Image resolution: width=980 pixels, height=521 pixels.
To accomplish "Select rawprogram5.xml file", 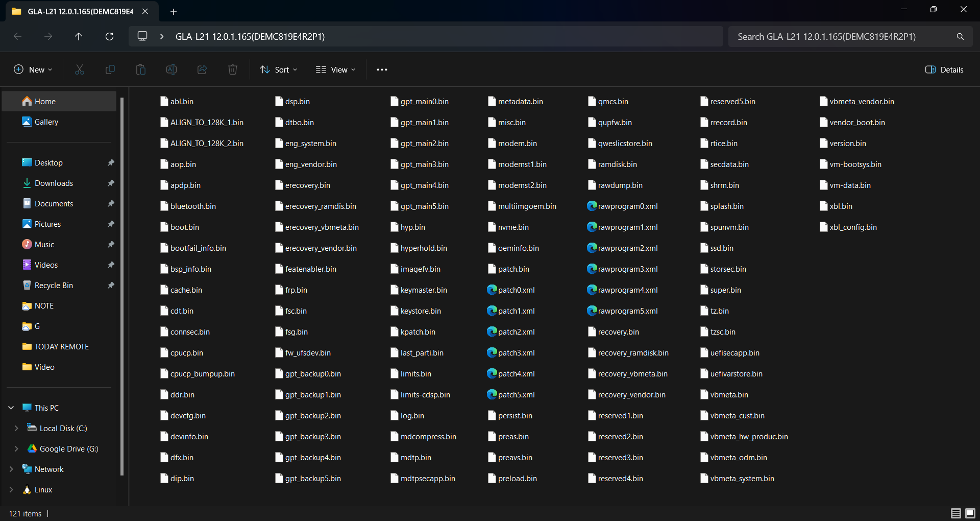I will point(622,311).
